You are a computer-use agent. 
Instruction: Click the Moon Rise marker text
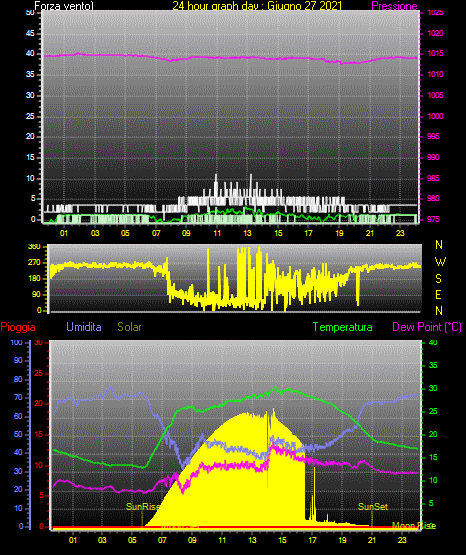coord(414,526)
